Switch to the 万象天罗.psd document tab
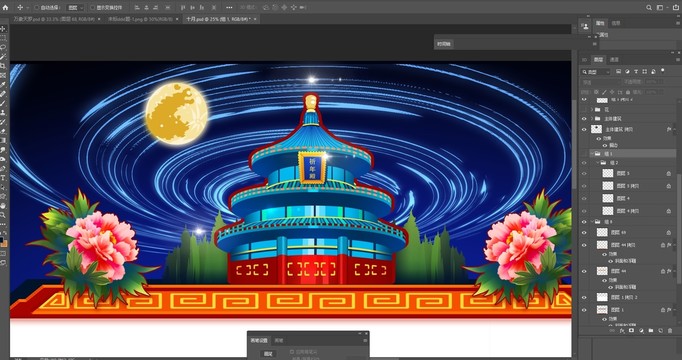 [53, 19]
